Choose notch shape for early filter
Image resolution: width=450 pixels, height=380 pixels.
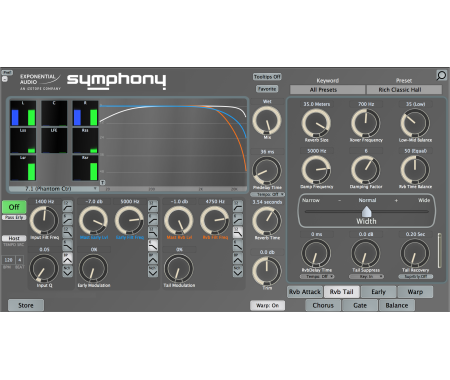pos(153,271)
